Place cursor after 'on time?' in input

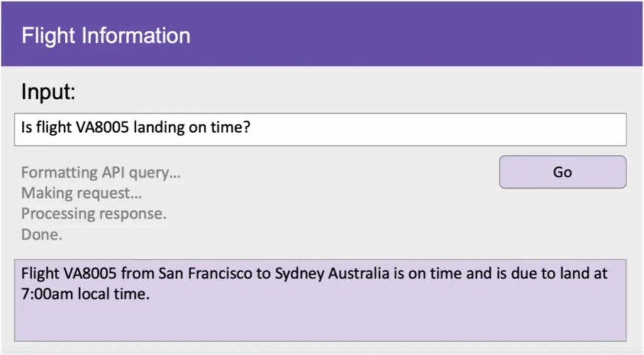252,128
